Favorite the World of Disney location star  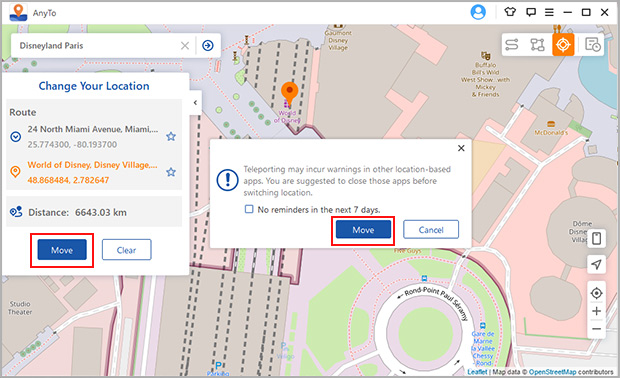pos(171,172)
